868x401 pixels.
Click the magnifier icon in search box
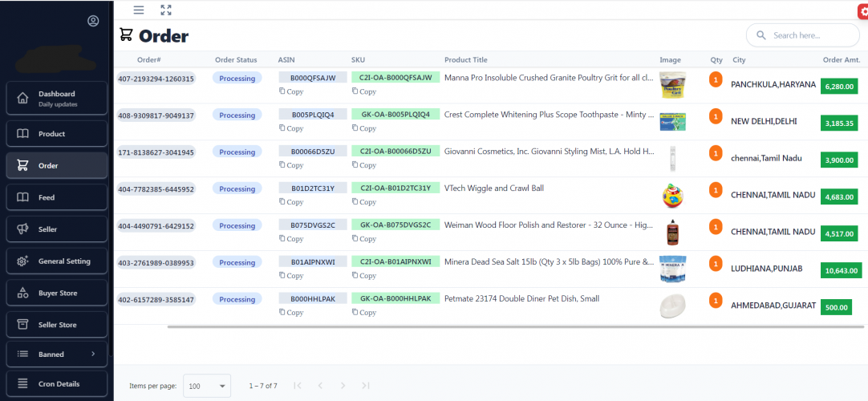[761, 35]
